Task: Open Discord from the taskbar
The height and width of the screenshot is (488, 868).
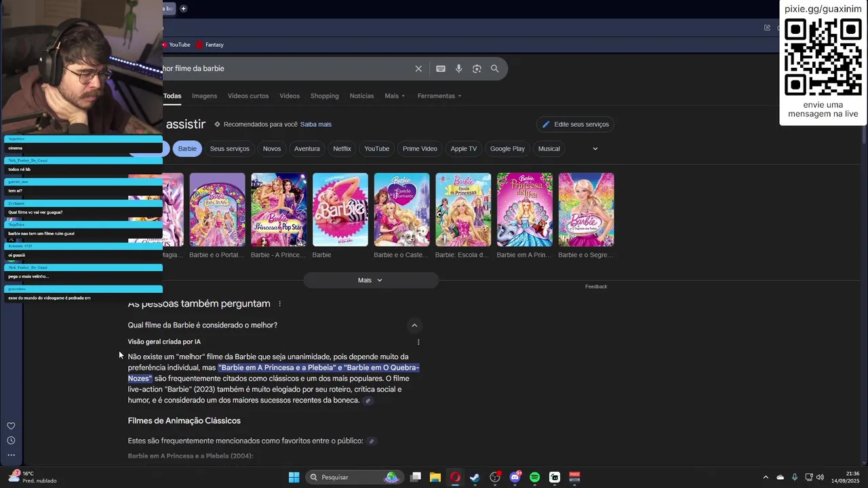Action: [x=515, y=477]
